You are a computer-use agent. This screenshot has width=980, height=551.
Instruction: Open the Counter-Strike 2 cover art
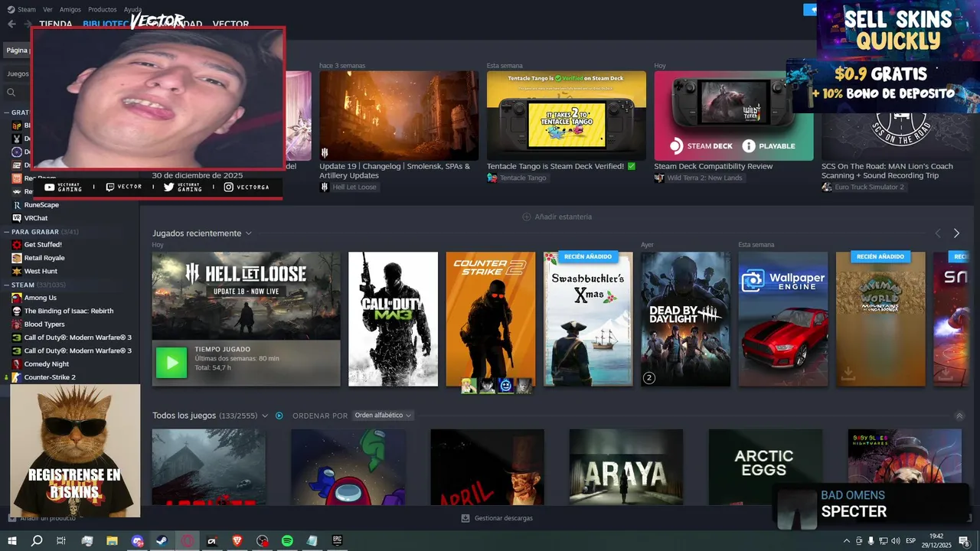click(x=491, y=319)
